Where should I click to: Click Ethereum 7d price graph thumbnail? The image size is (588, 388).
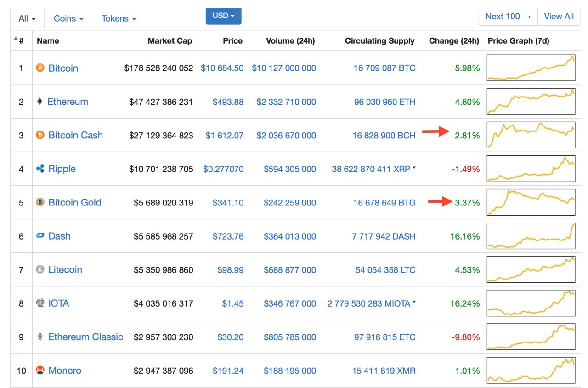point(531,101)
